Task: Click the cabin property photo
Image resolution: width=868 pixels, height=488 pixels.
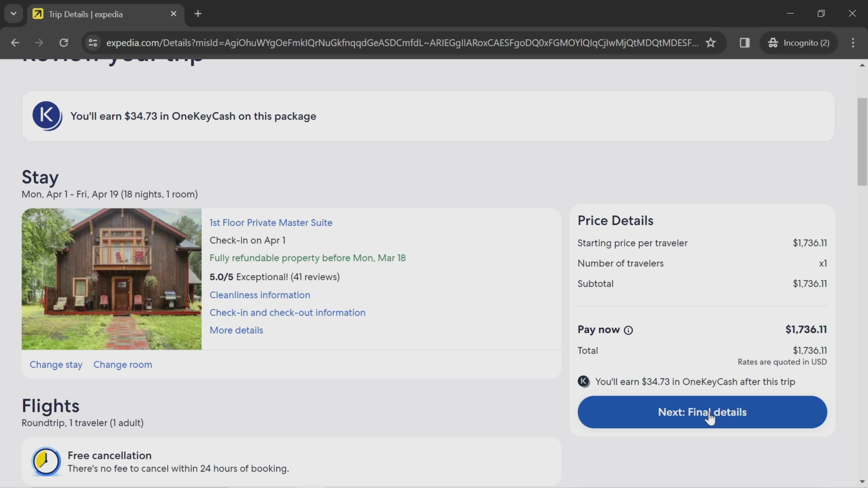Action: [111, 279]
